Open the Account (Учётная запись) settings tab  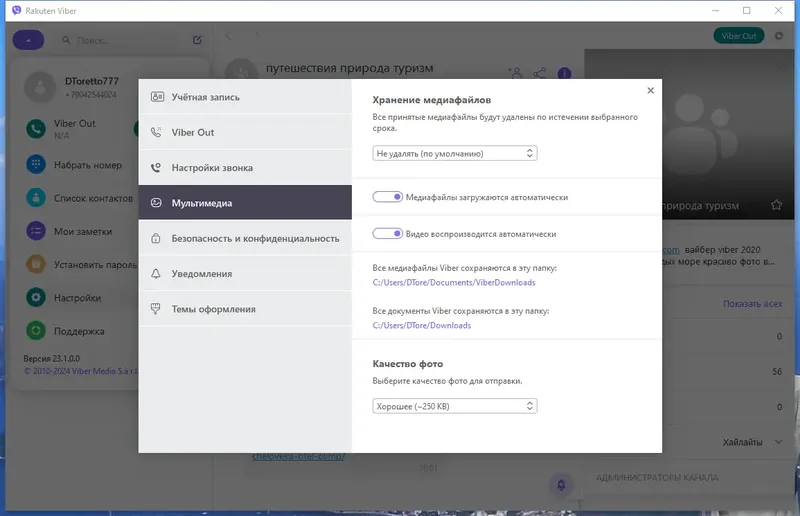(245, 97)
